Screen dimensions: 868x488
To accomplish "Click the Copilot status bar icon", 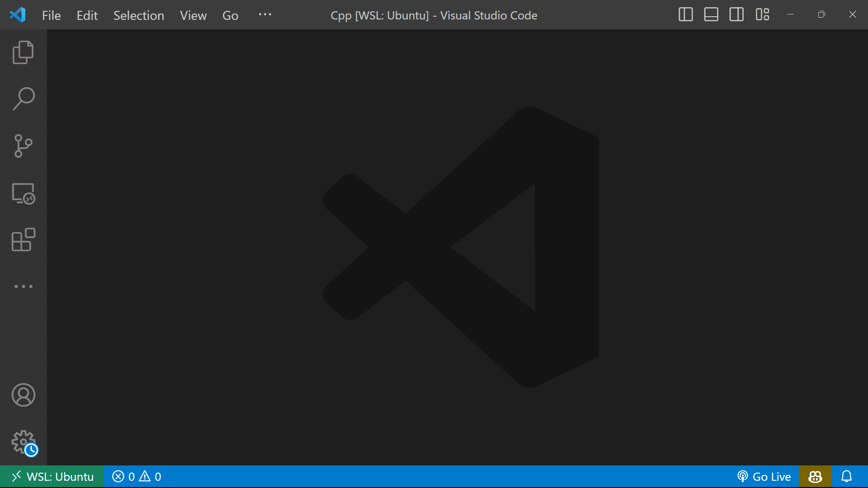I will click(815, 477).
